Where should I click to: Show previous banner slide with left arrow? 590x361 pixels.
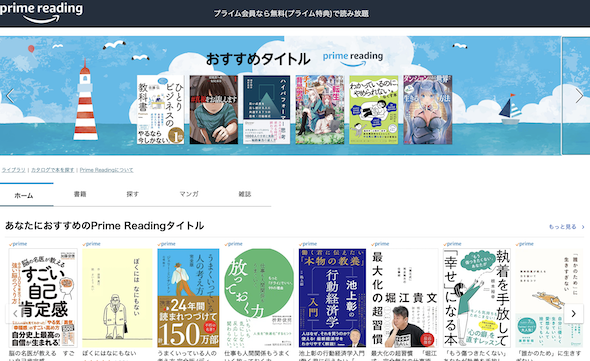(x=10, y=96)
